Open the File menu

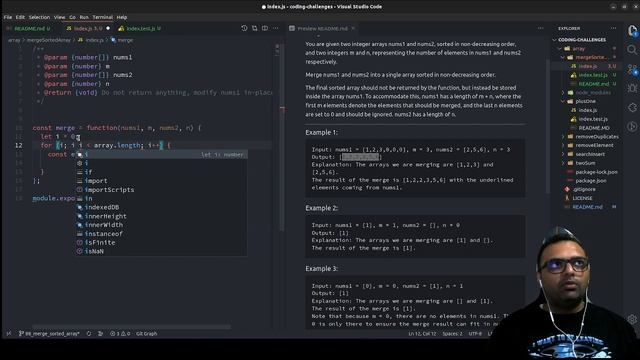point(8,17)
